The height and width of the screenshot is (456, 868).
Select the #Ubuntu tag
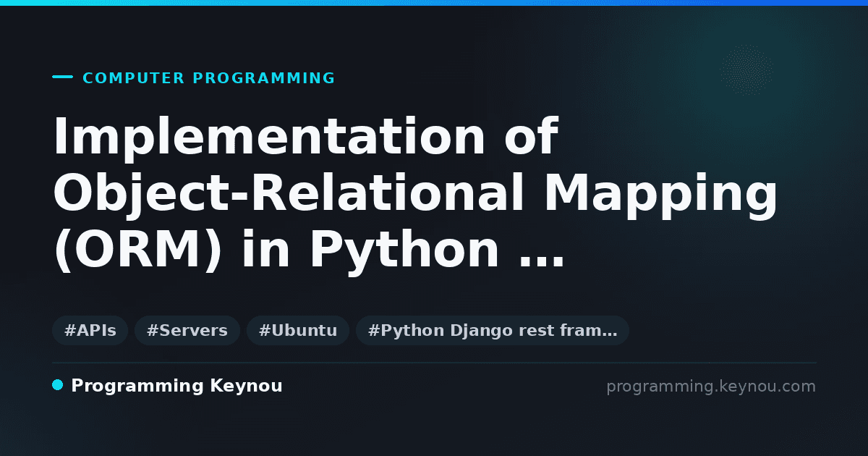point(298,331)
